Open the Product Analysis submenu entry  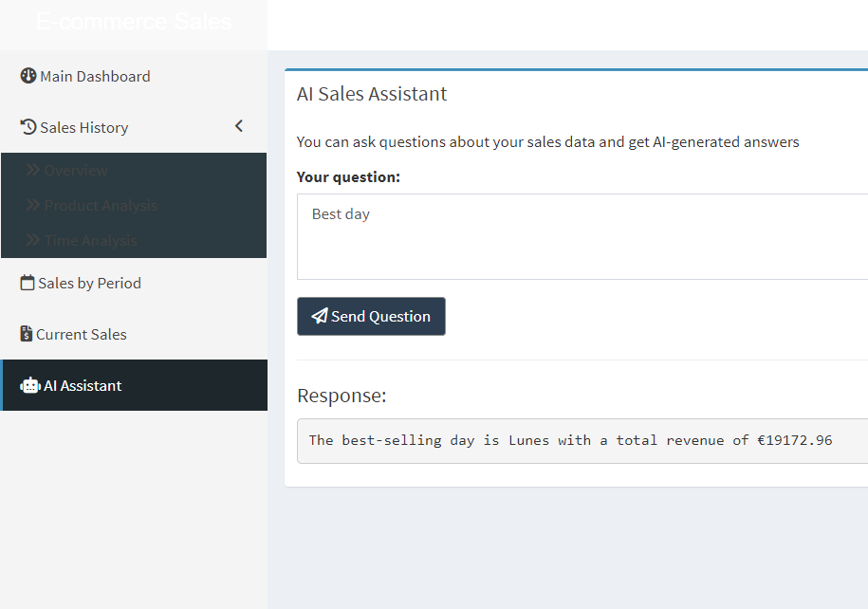click(134, 206)
